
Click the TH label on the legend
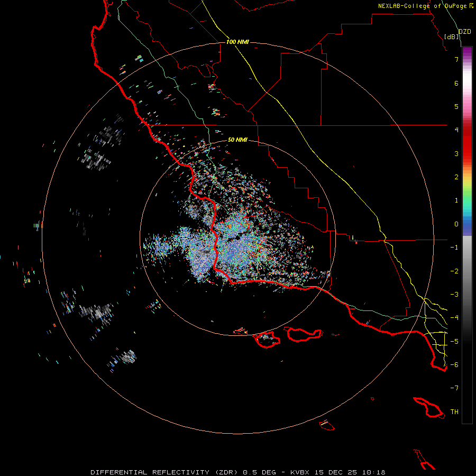(454, 411)
